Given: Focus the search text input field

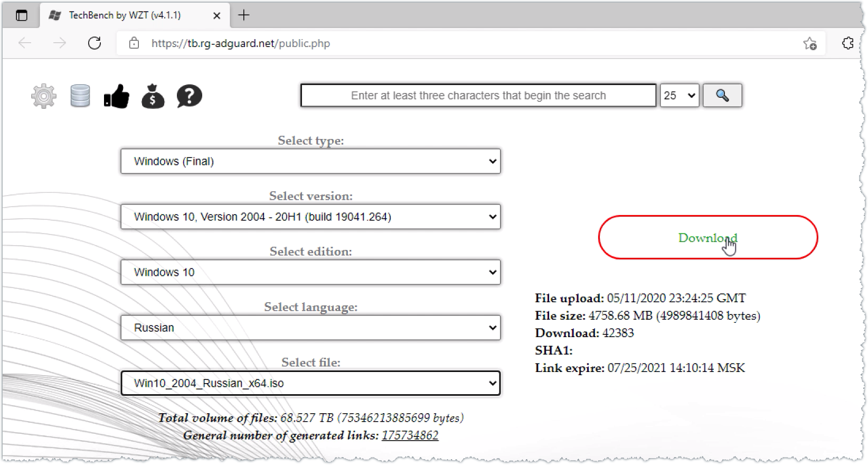Looking at the screenshot, I should [x=478, y=96].
